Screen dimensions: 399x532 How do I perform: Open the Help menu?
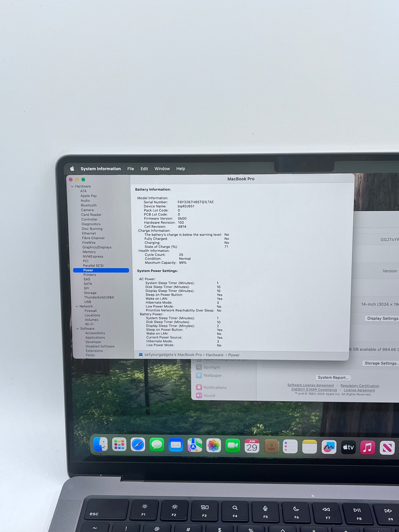pos(181,169)
